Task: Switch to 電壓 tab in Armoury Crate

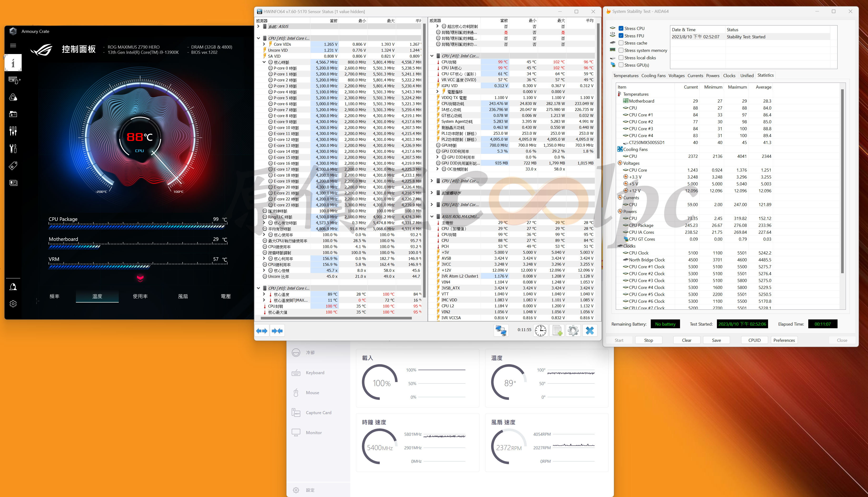Action: click(226, 296)
